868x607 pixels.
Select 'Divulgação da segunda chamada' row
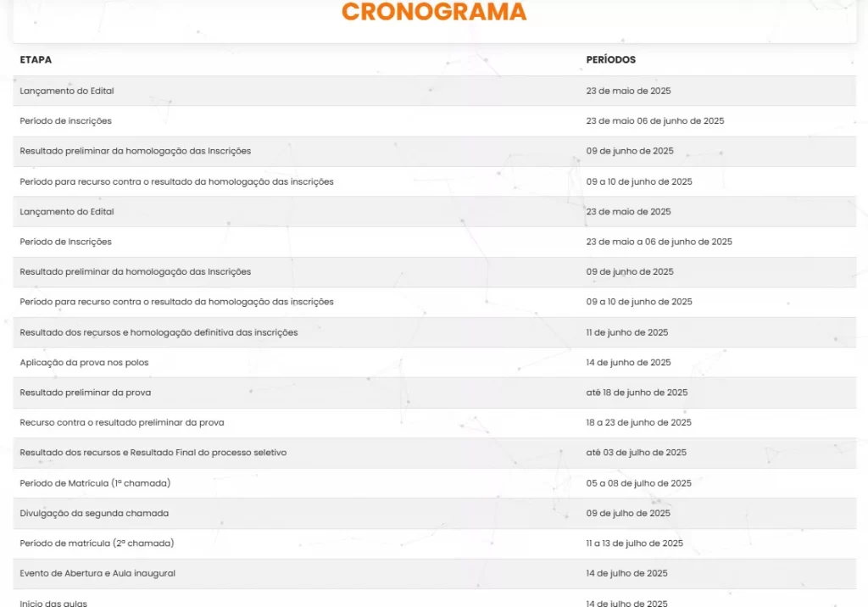94,513
